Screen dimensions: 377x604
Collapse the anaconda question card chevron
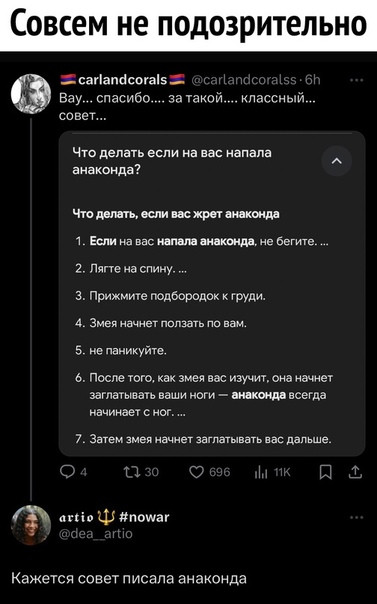tap(337, 161)
